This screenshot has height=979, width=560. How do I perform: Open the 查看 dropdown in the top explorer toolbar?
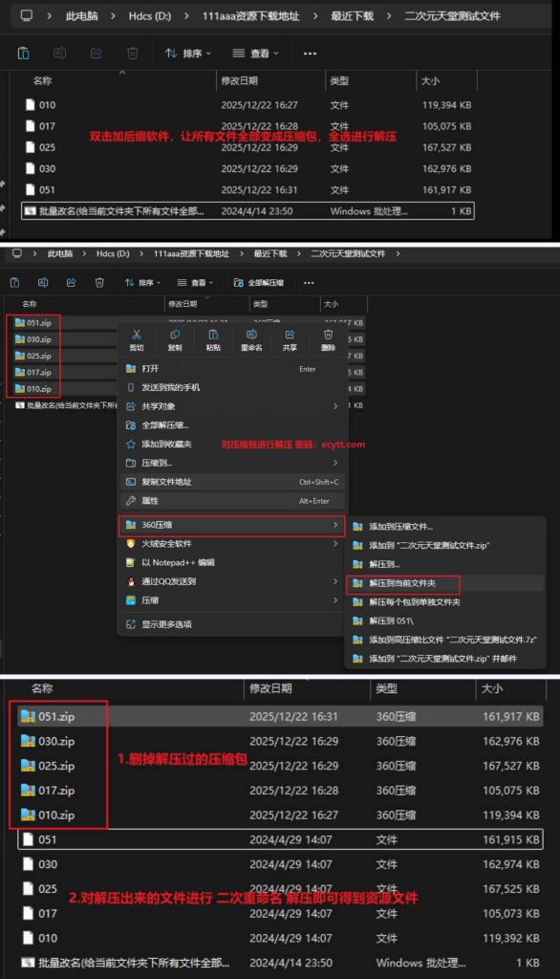click(255, 54)
